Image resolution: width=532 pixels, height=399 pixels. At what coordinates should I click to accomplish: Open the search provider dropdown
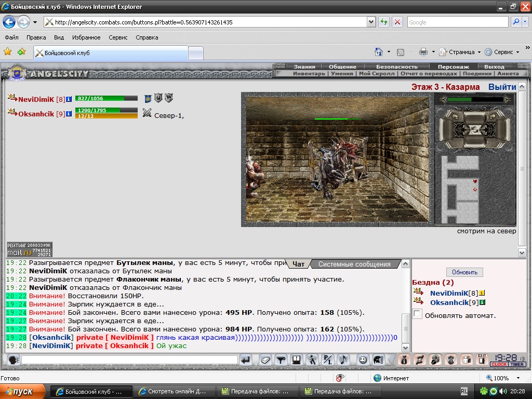(x=525, y=22)
